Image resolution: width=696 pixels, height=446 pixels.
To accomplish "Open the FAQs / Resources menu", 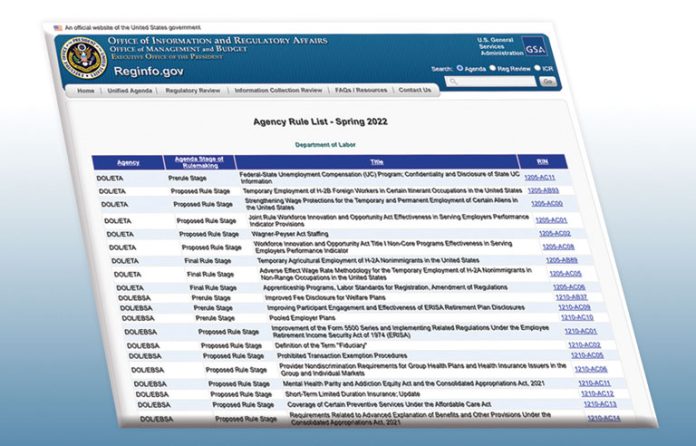I will click(x=361, y=90).
